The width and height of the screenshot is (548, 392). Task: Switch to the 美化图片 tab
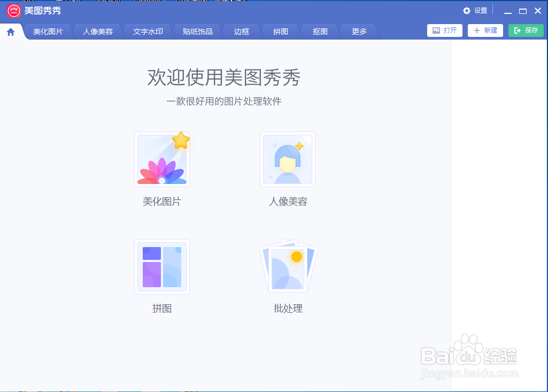48,32
